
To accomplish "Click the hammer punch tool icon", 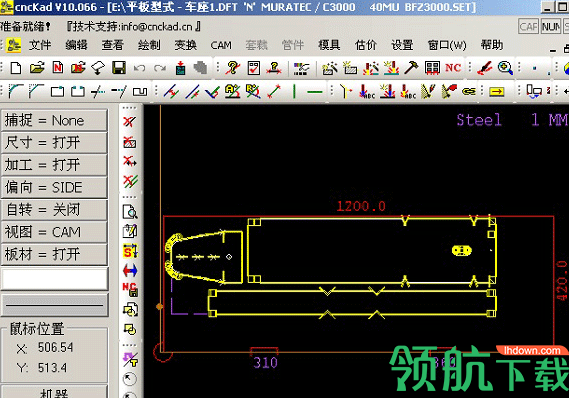I will pyautogui.click(x=411, y=68).
